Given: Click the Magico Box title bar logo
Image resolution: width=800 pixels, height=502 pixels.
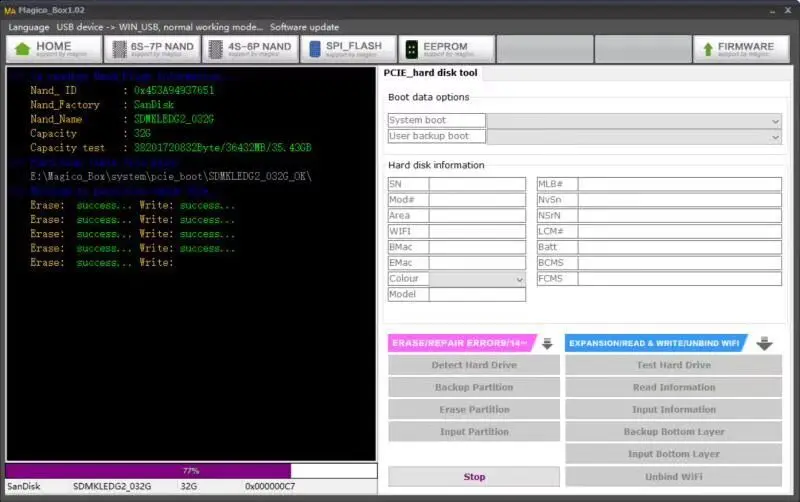Looking at the screenshot, I should [10, 10].
